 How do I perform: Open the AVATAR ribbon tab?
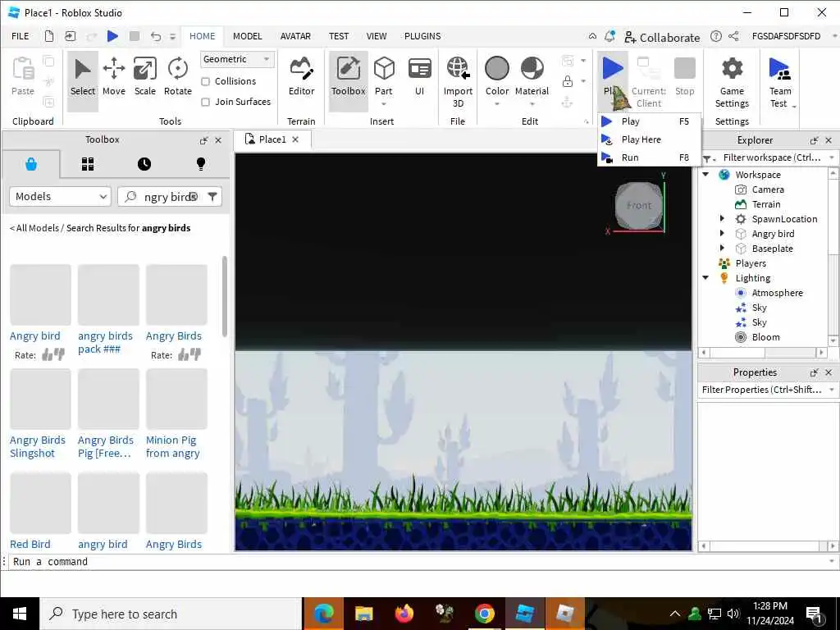(295, 36)
